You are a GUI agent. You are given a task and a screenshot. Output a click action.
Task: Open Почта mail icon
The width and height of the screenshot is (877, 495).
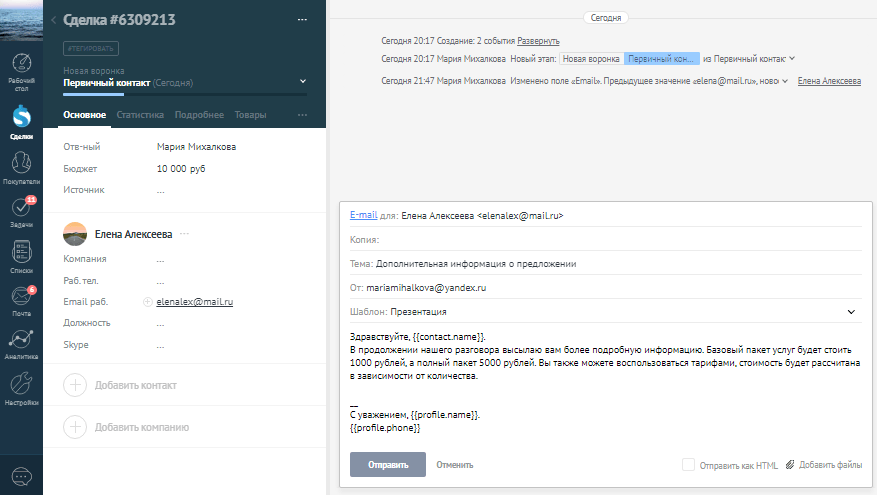coord(21,299)
